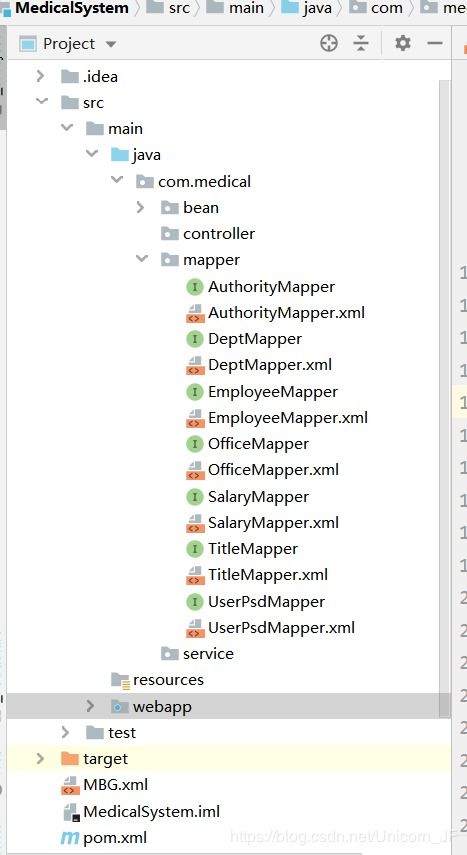
Task: Click the src breadcrumb in navigation bar
Action: (x=179, y=8)
